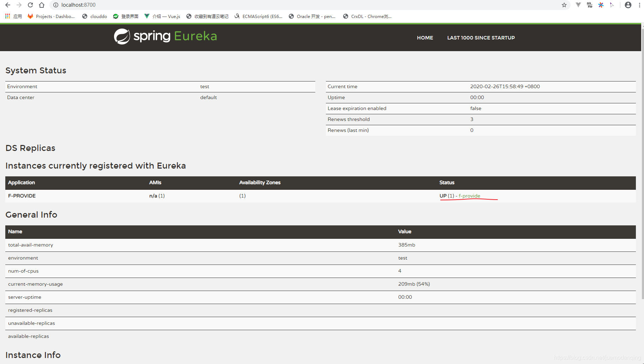
Task: Click the Data center value 'default'
Action: pos(208,97)
